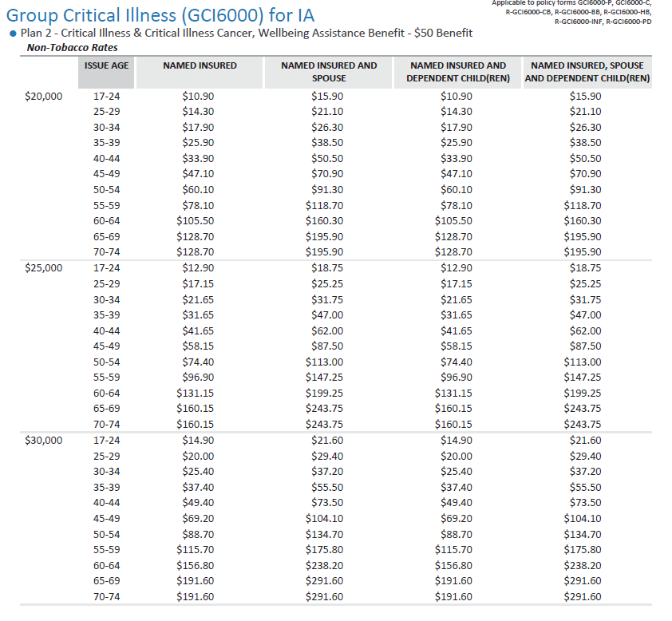Click NAMED INSURED AND DEPENDENT CHILD(REN) header
This screenshot has height=621, width=672.
[x=458, y=72]
